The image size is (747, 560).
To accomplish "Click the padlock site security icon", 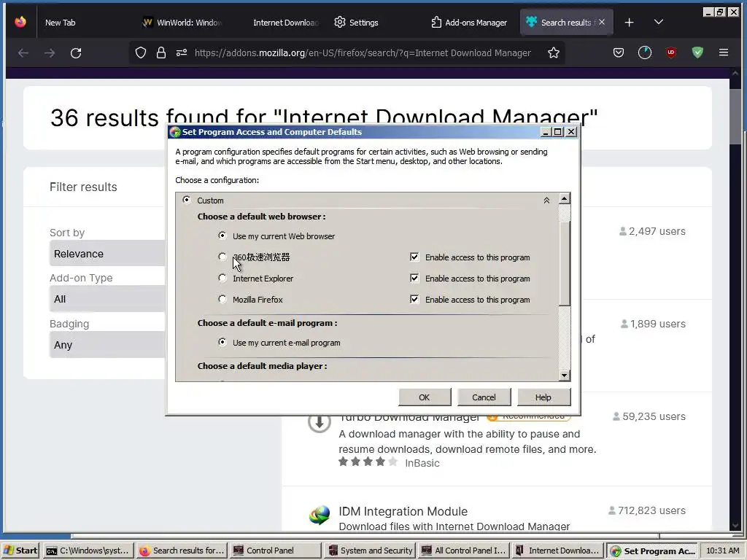I will point(161,52).
